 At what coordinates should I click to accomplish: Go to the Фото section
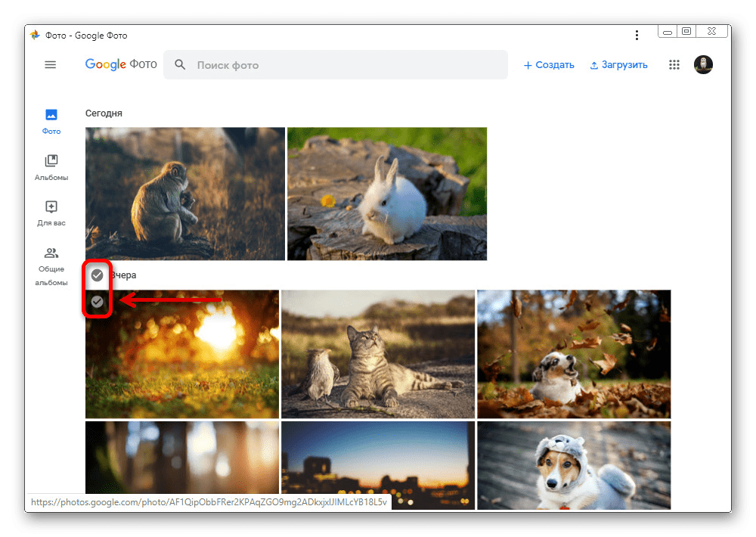coord(51,121)
